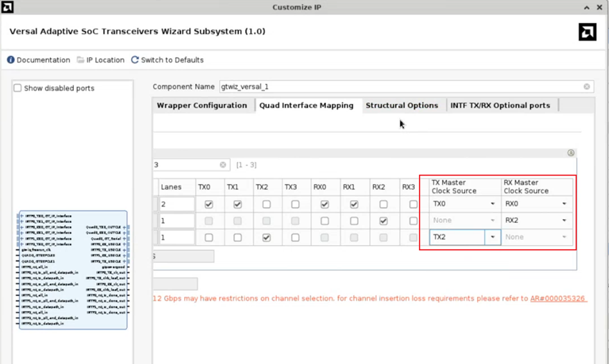Image resolution: width=609 pixels, height=364 pixels.
Task: Uncheck TX2 in the third row
Action: pyautogui.click(x=267, y=237)
